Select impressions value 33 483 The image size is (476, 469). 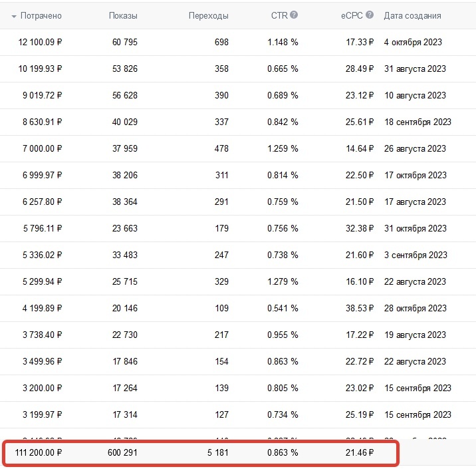(125, 255)
